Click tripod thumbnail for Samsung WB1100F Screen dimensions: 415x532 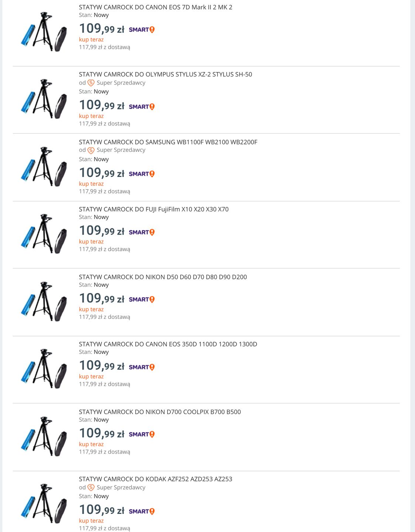44,167
